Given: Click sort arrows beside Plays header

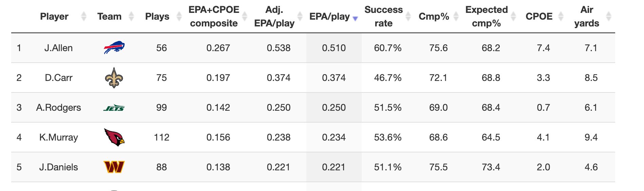Looking at the screenshot, I should [x=179, y=16].
